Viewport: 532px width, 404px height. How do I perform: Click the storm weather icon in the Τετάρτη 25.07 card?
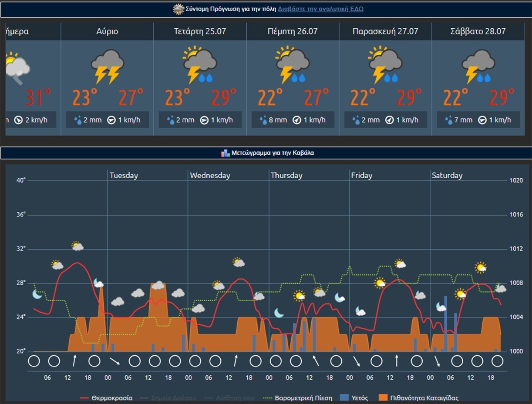(x=200, y=65)
